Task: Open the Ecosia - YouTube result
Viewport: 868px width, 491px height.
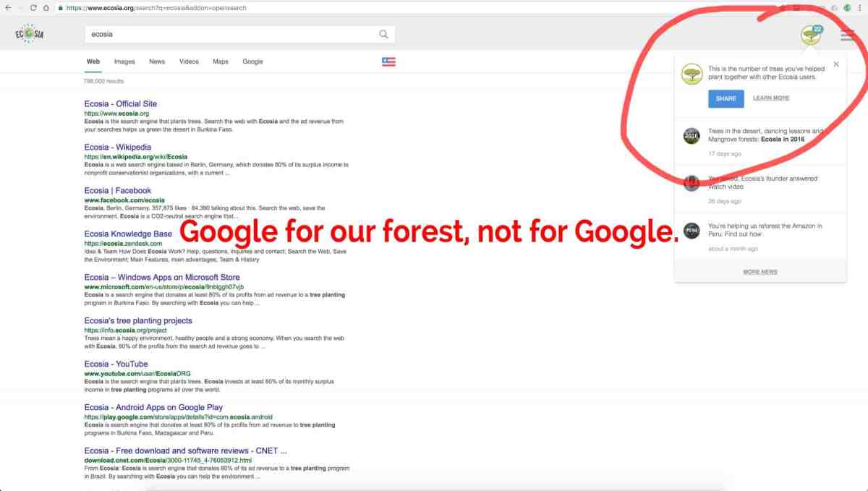Action: (116, 364)
